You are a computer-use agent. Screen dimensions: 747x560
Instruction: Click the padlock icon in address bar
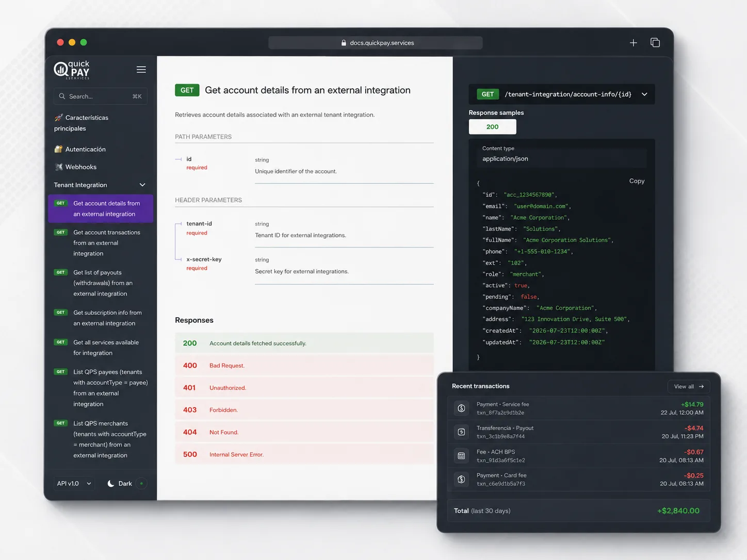coord(344,43)
